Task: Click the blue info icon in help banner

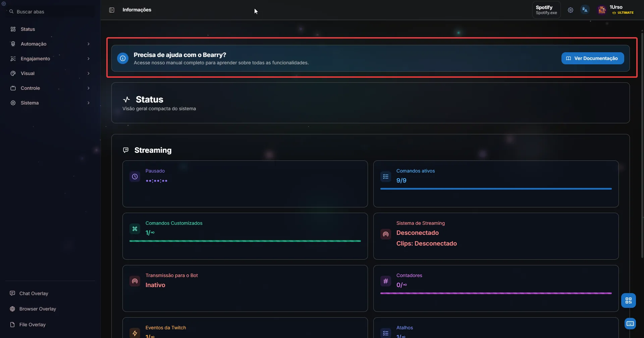Action: [123, 58]
